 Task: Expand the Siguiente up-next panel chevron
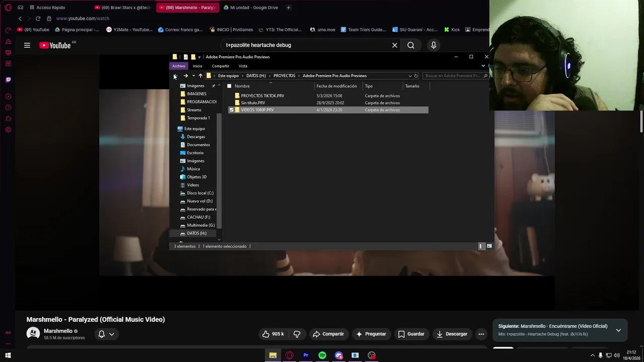(x=618, y=330)
